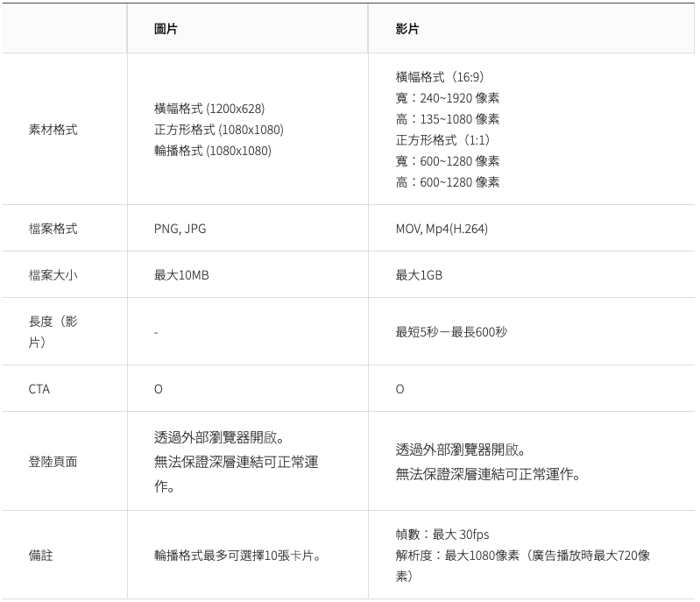Image resolution: width=700 pixels, height=602 pixels.
Task: Click the 橫幅格式（16:9）video line
Action: [445, 77]
